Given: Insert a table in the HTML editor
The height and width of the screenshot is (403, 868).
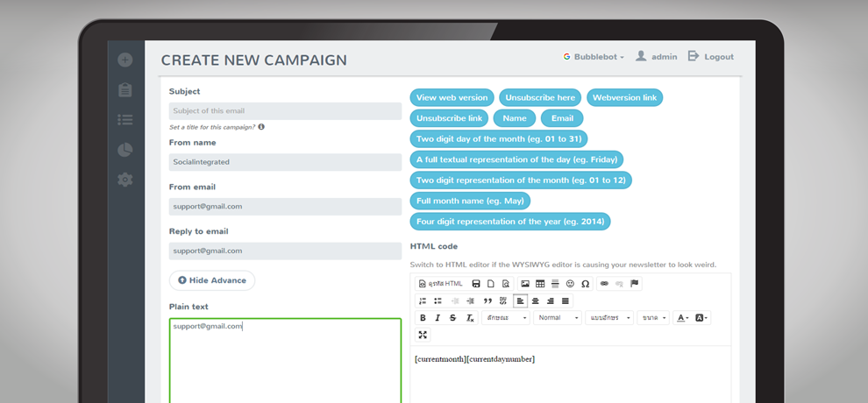Looking at the screenshot, I should coord(540,284).
